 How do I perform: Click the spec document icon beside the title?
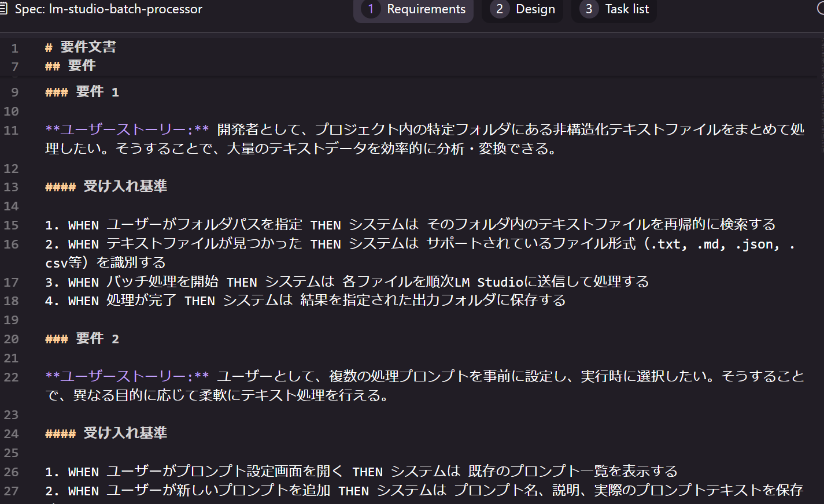coord(6,9)
